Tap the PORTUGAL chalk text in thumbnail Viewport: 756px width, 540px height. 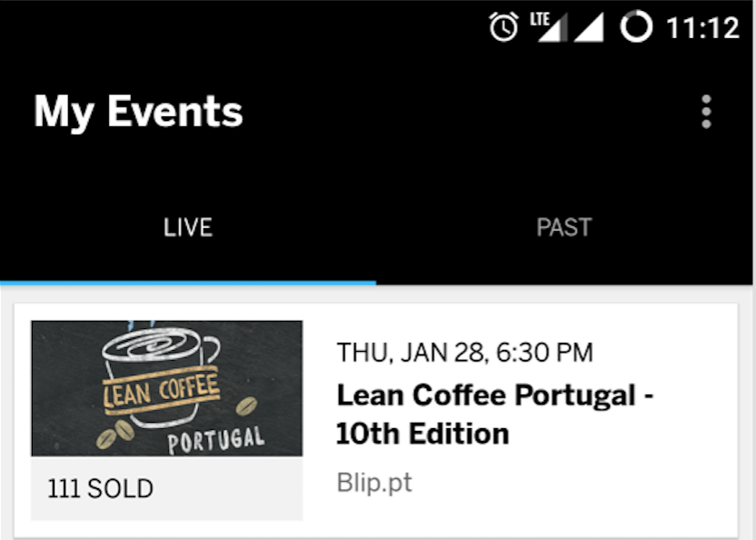[x=216, y=440]
